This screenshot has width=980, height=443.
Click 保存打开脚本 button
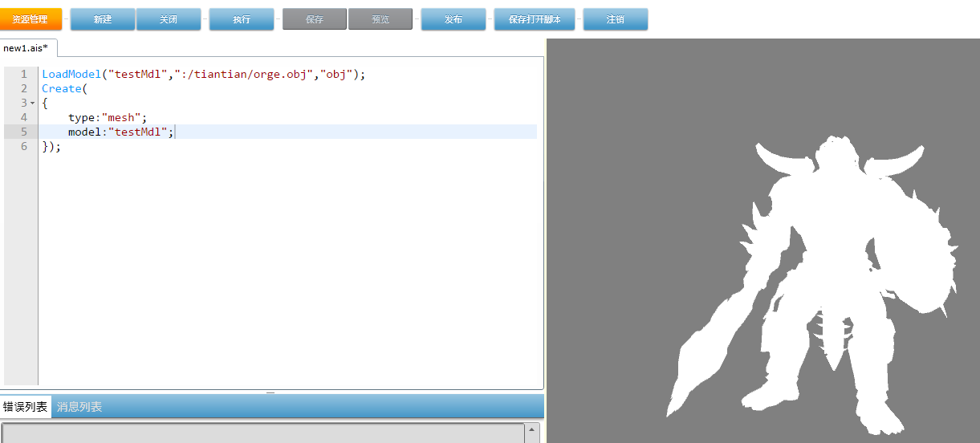click(x=535, y=19)
